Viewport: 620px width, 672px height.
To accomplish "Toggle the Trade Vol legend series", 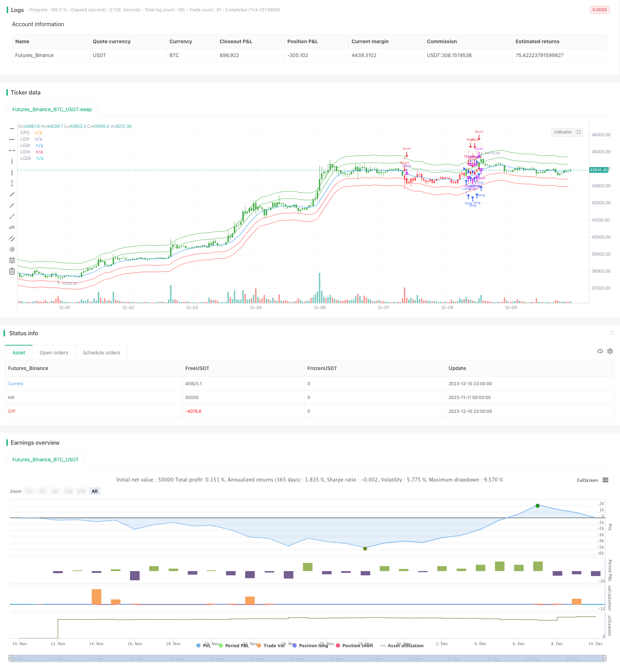I will (x=271, y=645).
